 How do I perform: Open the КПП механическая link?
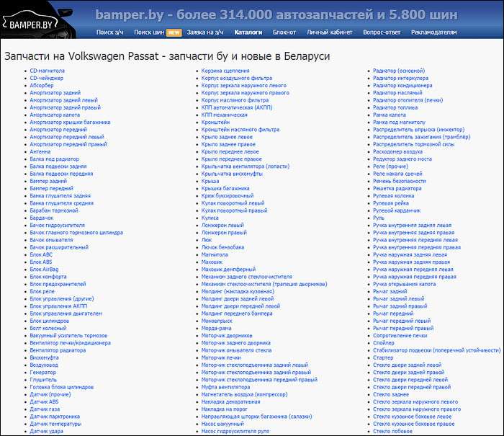[224, 115]
